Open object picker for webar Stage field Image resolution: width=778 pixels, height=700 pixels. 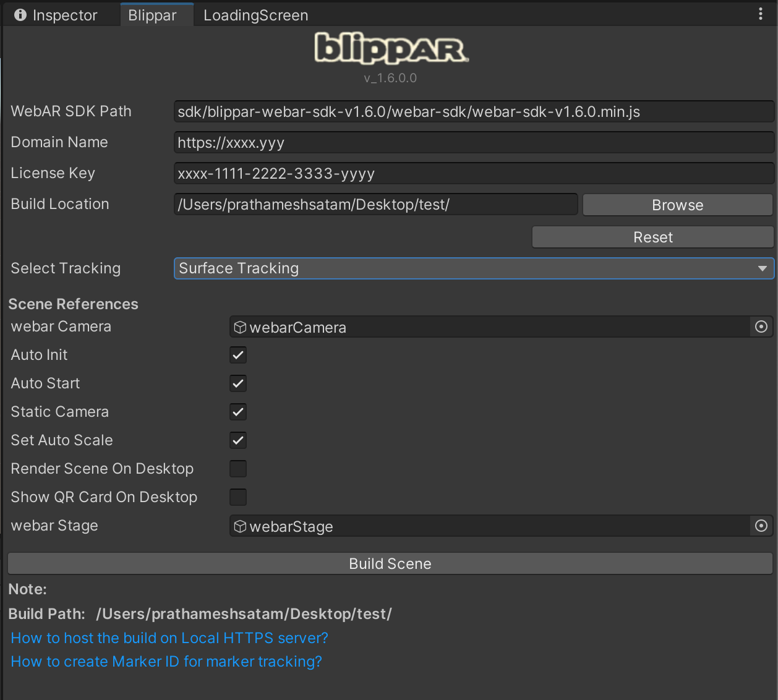tap(761, 526)
